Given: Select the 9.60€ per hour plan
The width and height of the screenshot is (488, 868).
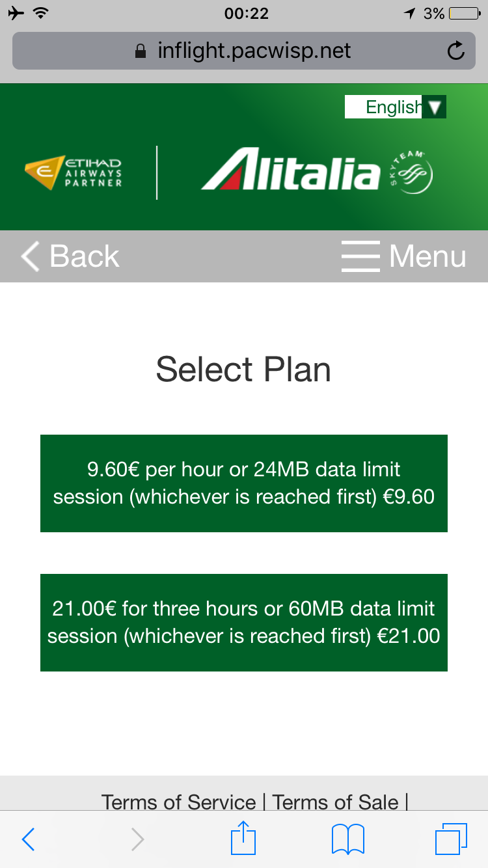Looking at the screenshot, I should click(x=244, y=483).
